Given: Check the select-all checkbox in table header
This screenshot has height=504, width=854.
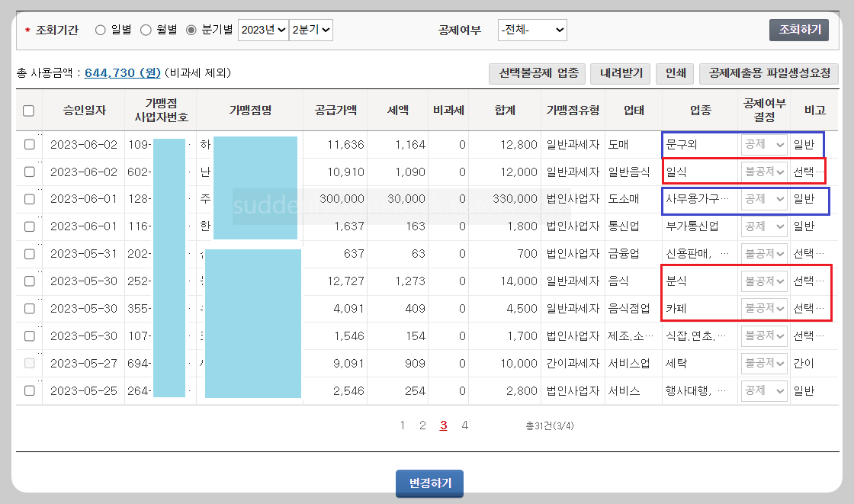Looking at the screenshot, I should point(28,111).
